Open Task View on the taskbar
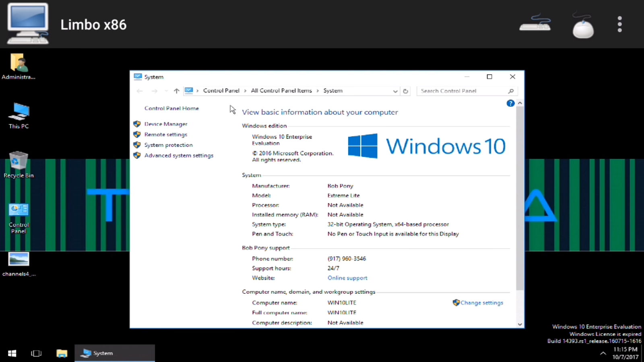 [36, 353]
